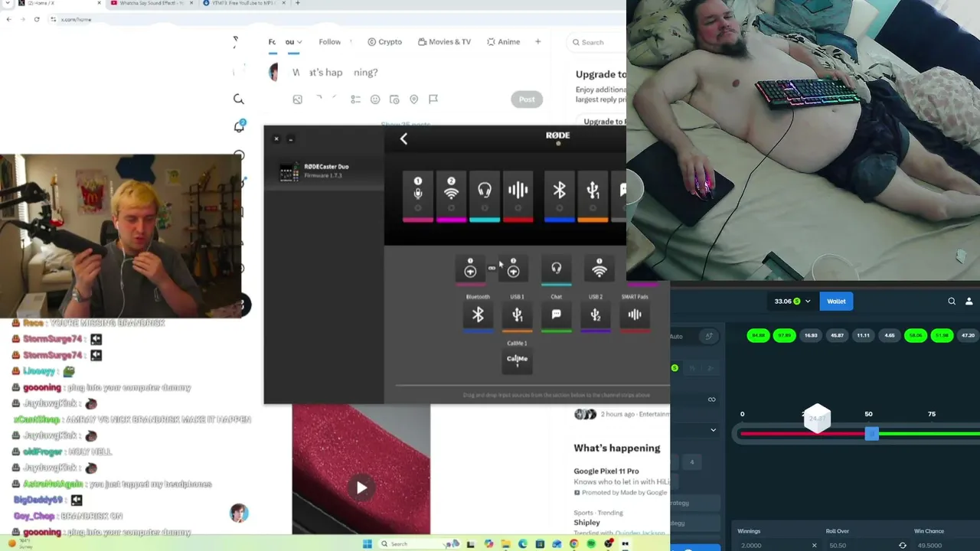The height and width of the screenshot is (551, 980).
Task: Adjust the dice roll-over slider handle
Action: (871, 434)
